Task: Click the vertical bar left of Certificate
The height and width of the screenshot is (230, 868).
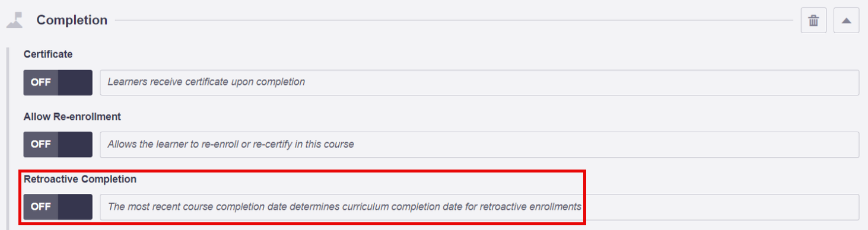Action: (x=8, y=138)
